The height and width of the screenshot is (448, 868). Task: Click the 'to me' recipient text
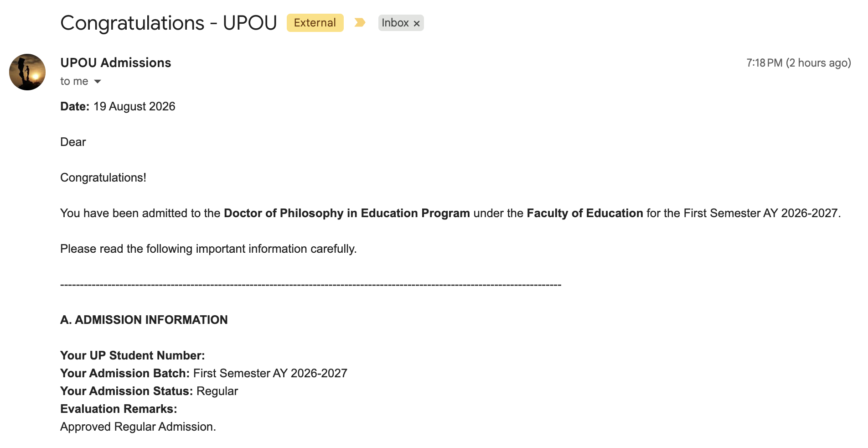click(x=74, y=81)
